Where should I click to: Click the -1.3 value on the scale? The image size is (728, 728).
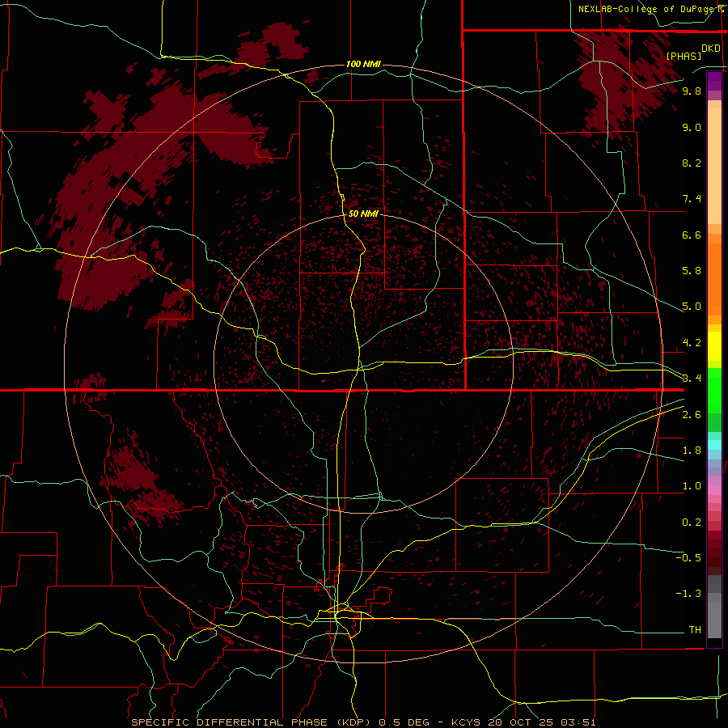tap(688, 594)
